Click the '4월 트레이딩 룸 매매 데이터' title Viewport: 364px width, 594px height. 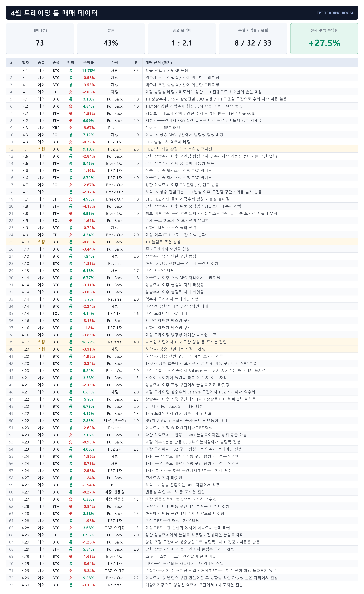coord(54,13)
